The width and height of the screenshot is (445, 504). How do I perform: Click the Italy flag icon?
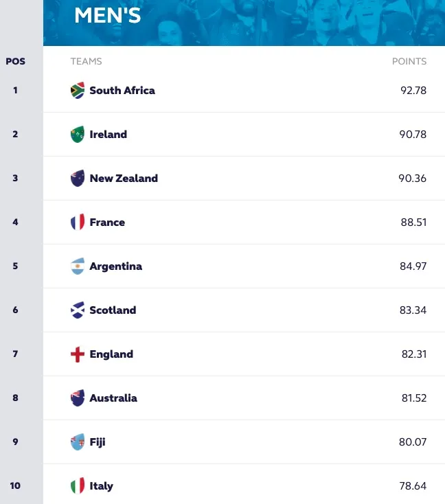pyautogui.click(x=78, y=485)
